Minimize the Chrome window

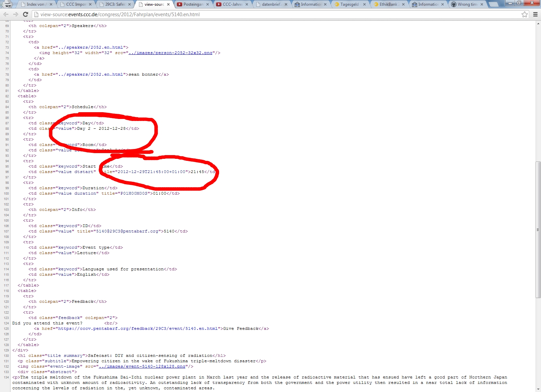point(511,3)
